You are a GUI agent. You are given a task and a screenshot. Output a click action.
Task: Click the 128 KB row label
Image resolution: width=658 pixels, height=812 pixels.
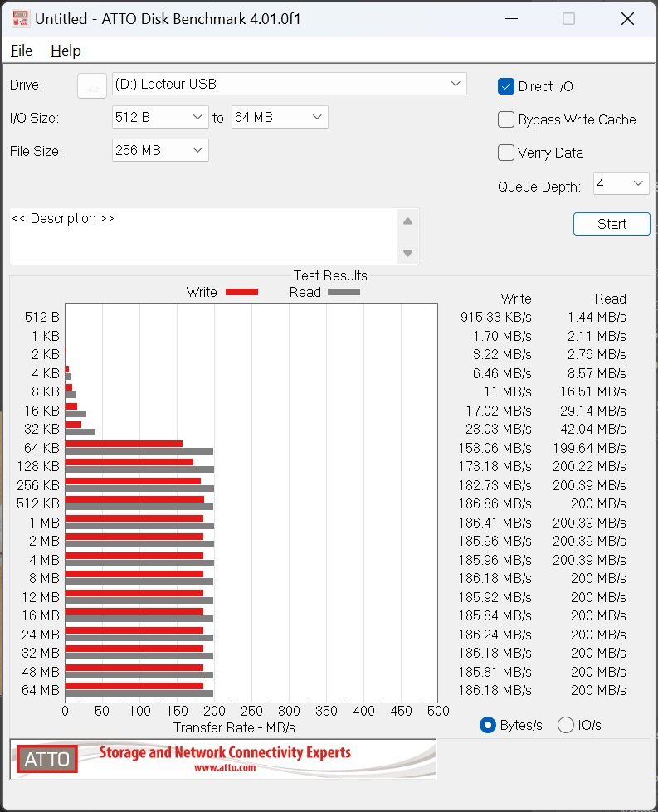point(38,467)
